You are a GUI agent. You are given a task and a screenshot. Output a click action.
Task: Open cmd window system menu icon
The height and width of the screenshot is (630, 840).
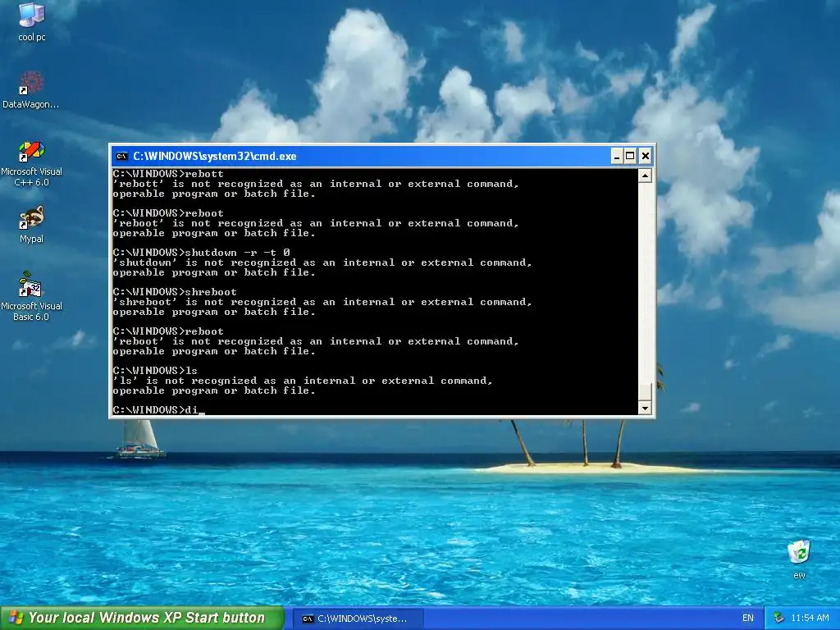pos(122,157)
